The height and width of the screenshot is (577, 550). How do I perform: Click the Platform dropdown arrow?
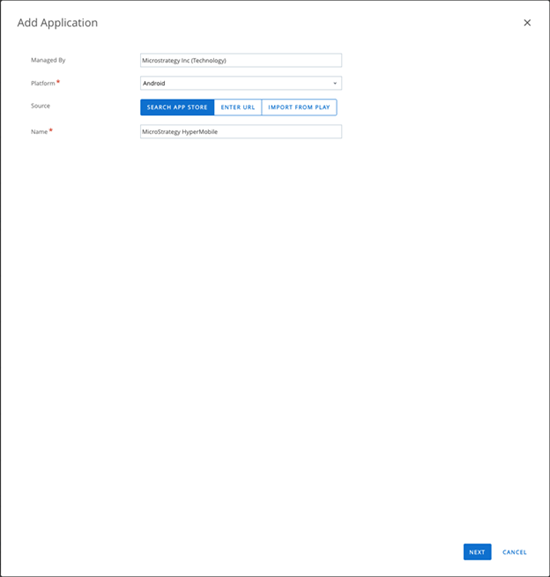335,83
